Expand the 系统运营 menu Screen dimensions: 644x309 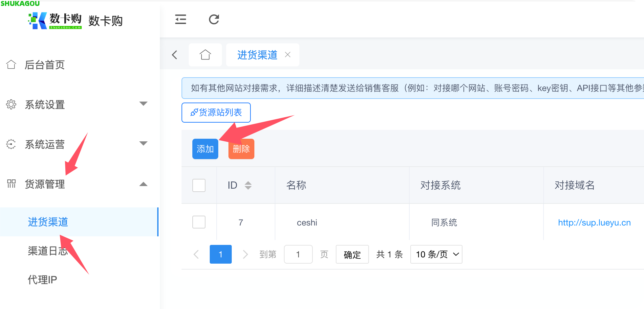point(143,143)
